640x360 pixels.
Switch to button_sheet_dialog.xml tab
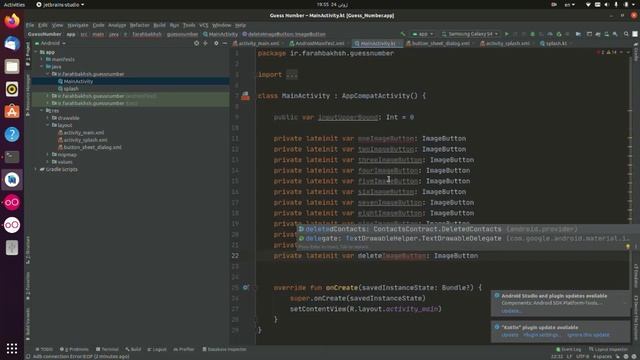438,43
